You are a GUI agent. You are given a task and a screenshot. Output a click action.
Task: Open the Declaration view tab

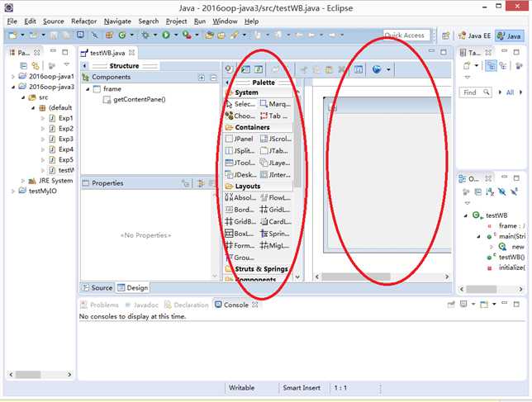[x=186, y=305]
